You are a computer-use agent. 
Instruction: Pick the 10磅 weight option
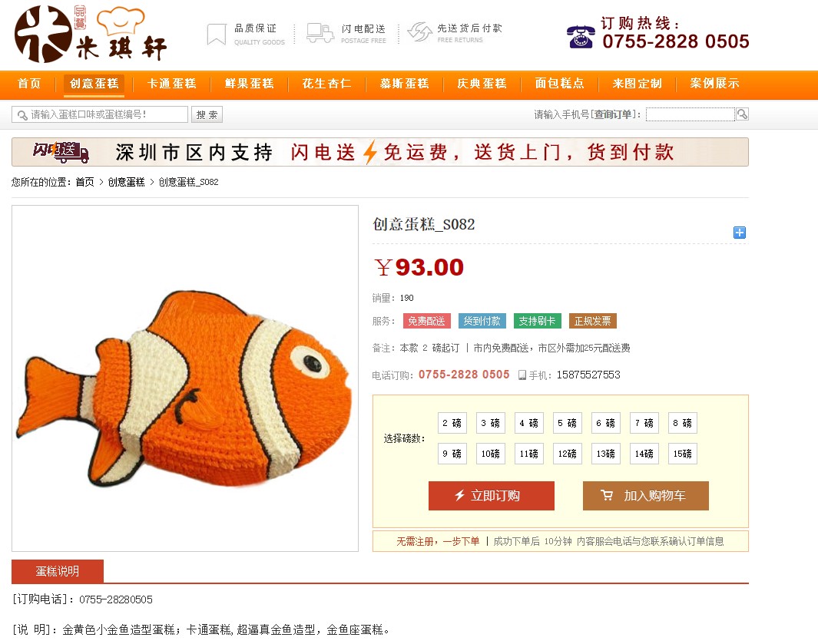click(490, 454)
